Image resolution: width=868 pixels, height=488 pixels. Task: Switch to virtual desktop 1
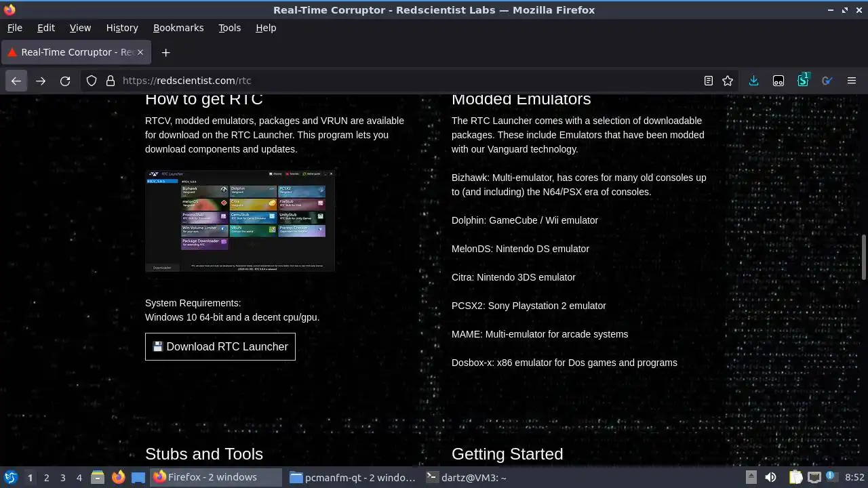click(30, 478)
